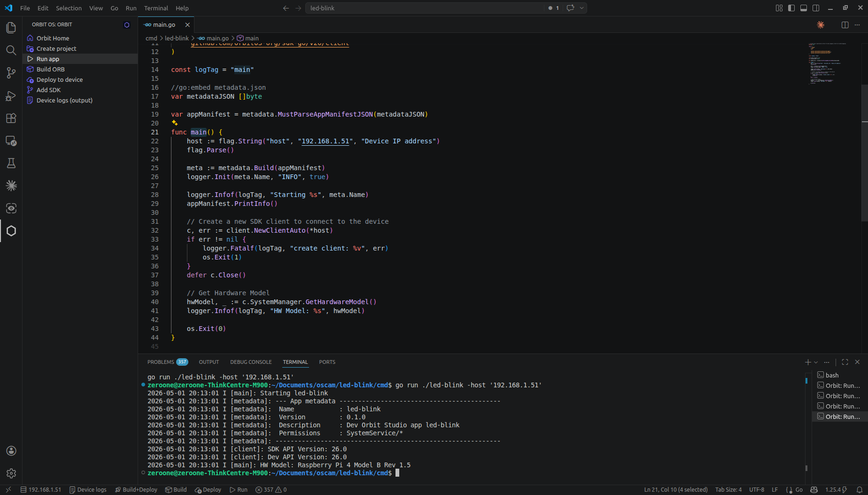Open the Search view
This screenshot has height=495, width=868.
pos(11,50)
